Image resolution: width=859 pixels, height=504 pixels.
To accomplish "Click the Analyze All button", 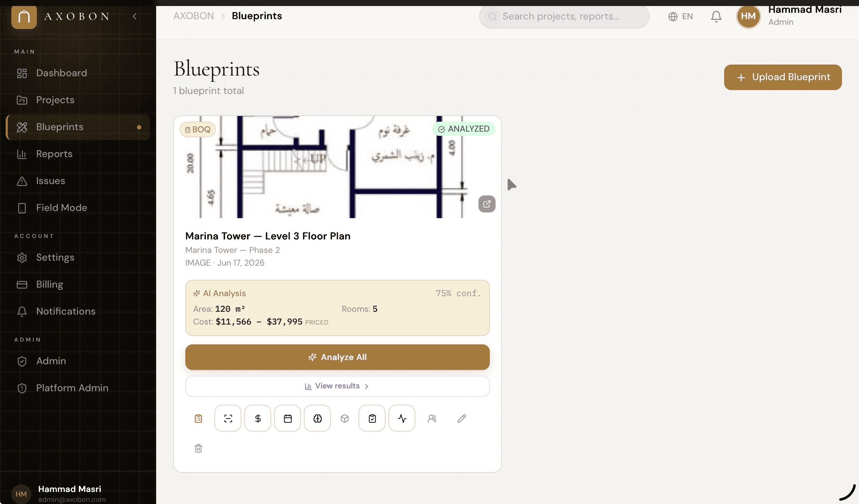I will (337, 357).
